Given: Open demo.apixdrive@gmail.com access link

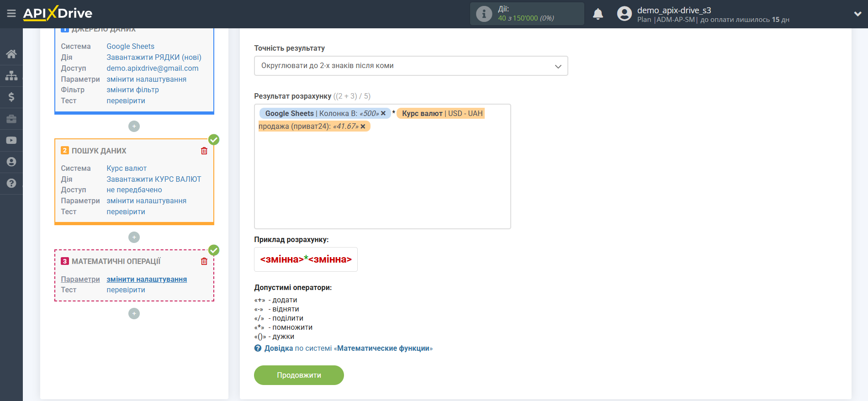Looking at the screenshot, I should tap(153, 68).
